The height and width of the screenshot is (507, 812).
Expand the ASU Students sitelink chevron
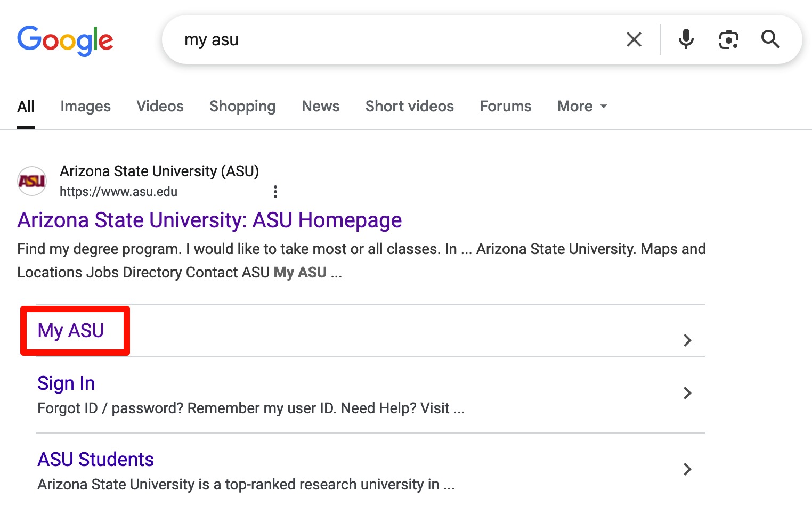tap(687, 469)
